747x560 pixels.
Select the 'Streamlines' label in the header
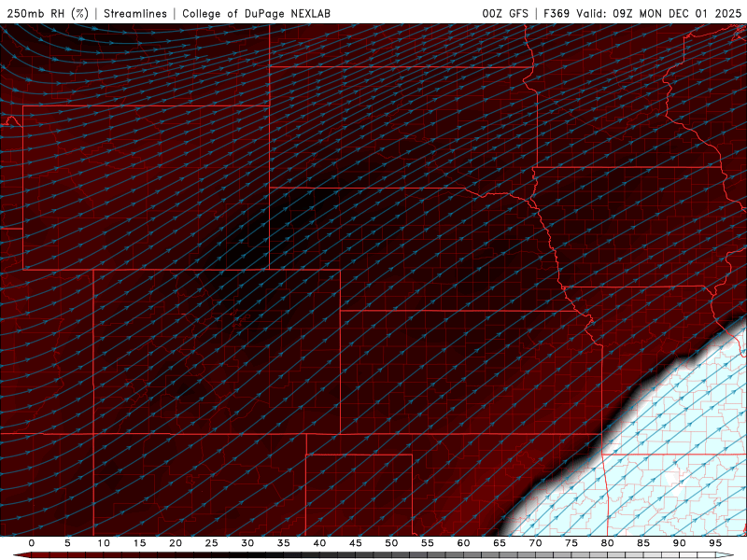(135, 13)
